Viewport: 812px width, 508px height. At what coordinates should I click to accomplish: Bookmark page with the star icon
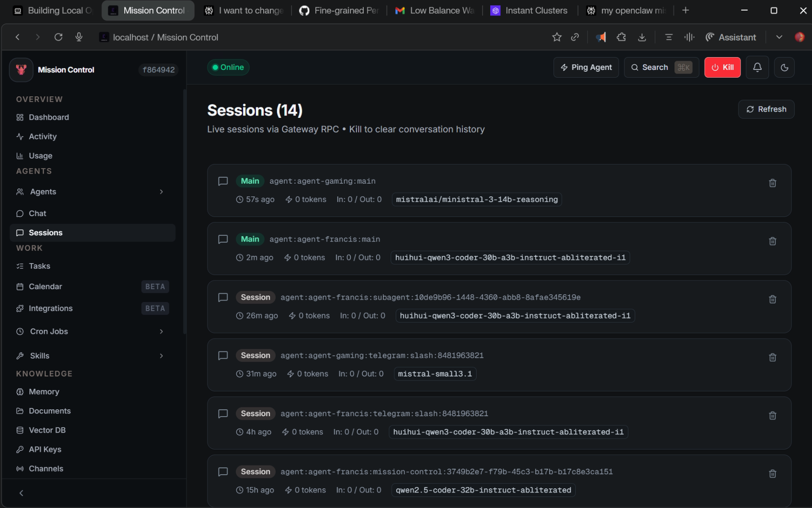tap(557, 37)
